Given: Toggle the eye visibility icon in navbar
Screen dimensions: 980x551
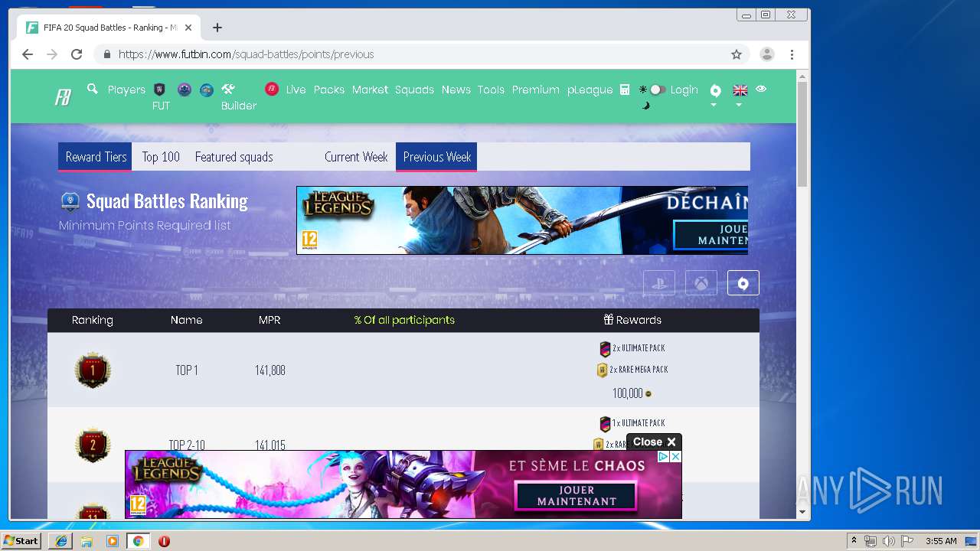Looking at the screenshot, I should 761,89.
